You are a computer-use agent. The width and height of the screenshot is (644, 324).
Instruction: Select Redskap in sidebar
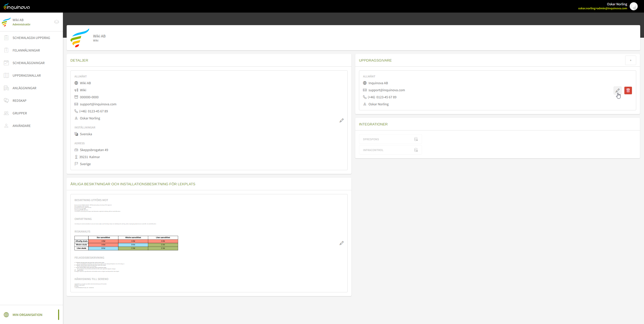pyautogui.click(x=19, y=101)
